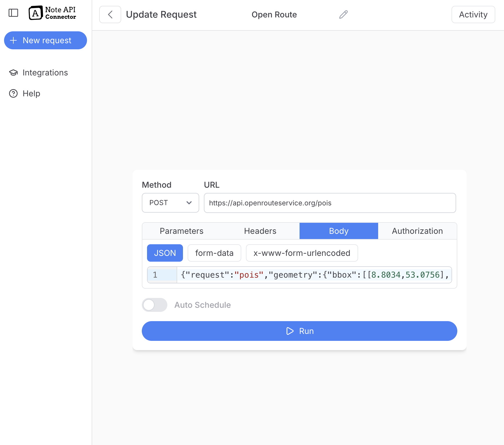Switch to the Authorization tab
Viewport: 504px width, 445px height.
pyautogui.click(x=417, y=231)
